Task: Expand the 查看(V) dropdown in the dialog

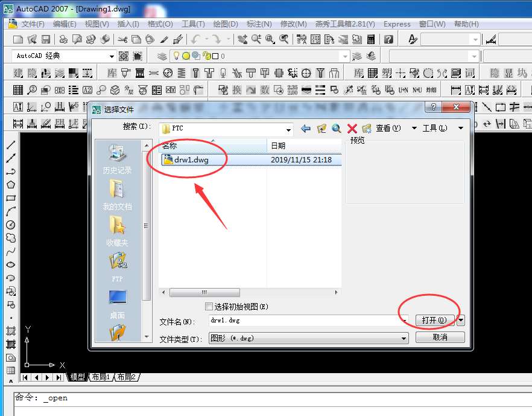Action: (x=414, y=128)
